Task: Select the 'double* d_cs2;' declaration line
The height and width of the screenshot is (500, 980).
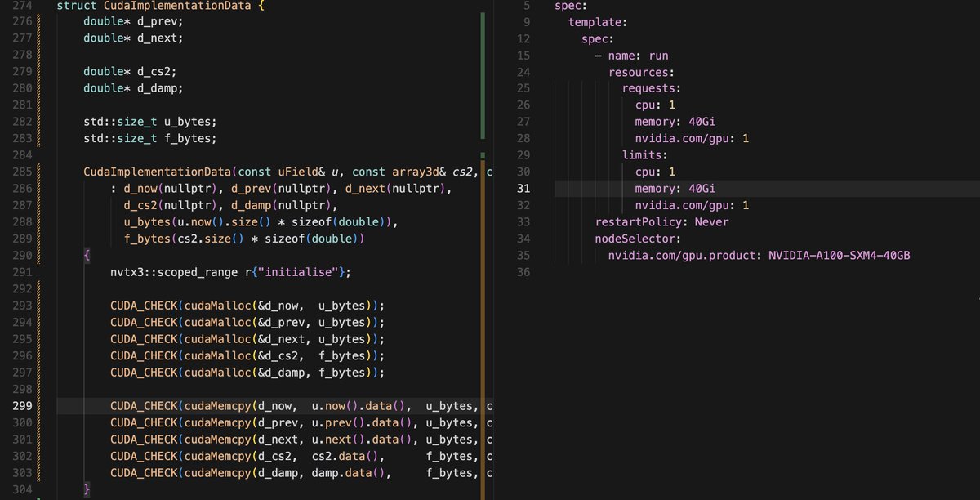Action: [x=130, y=71]
